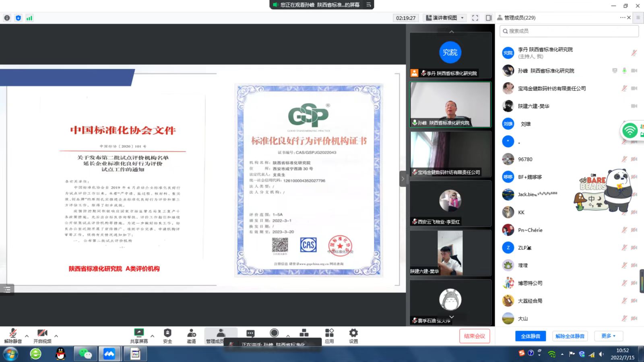Screen dimensions: 644x362
Task: Open meeting Settings gear
Action: [x=353, y=335]
